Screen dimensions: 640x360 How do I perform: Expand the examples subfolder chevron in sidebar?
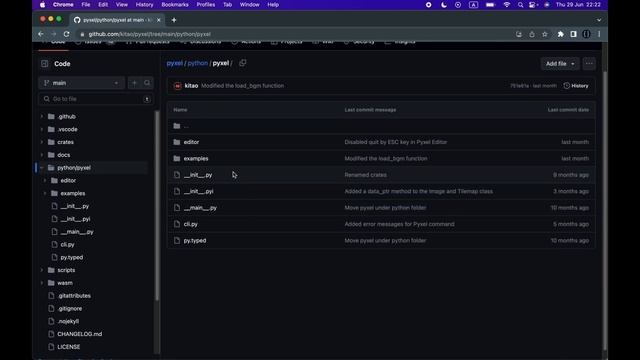point(45,193)
